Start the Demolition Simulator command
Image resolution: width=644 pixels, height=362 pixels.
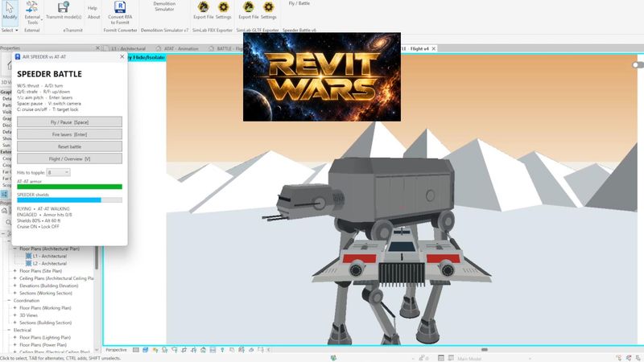(x=164, y=6)
